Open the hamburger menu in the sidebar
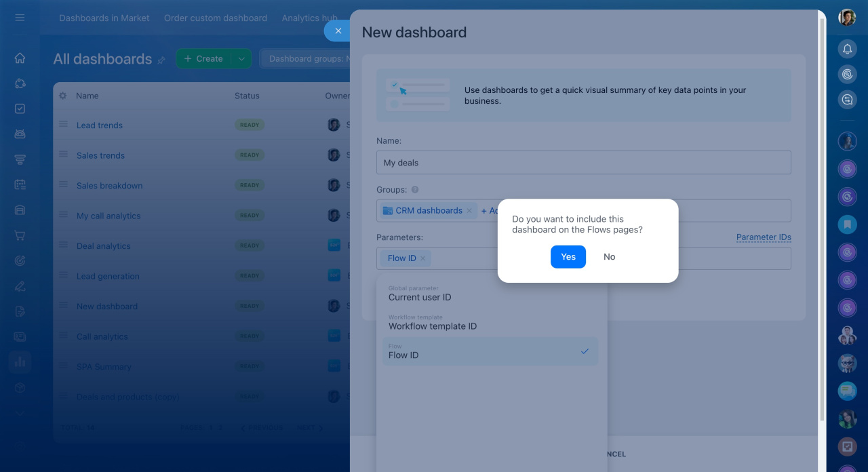The width and height of the screenshot is (868, 472). (x=20, y=18)
